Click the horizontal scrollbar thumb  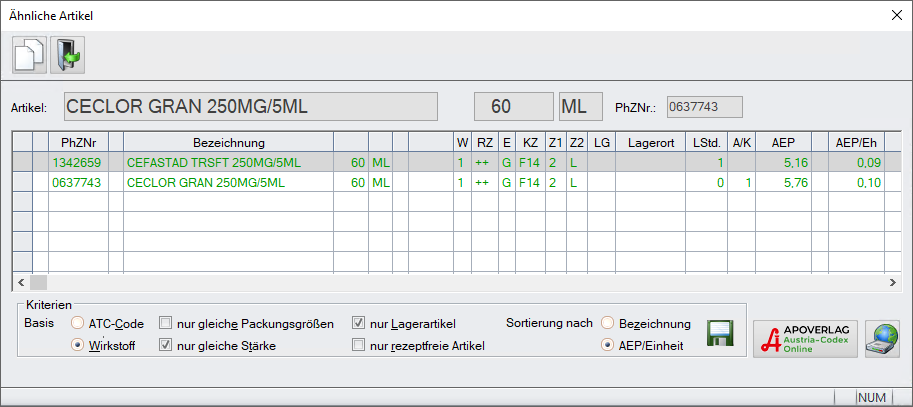coord(38,282)
